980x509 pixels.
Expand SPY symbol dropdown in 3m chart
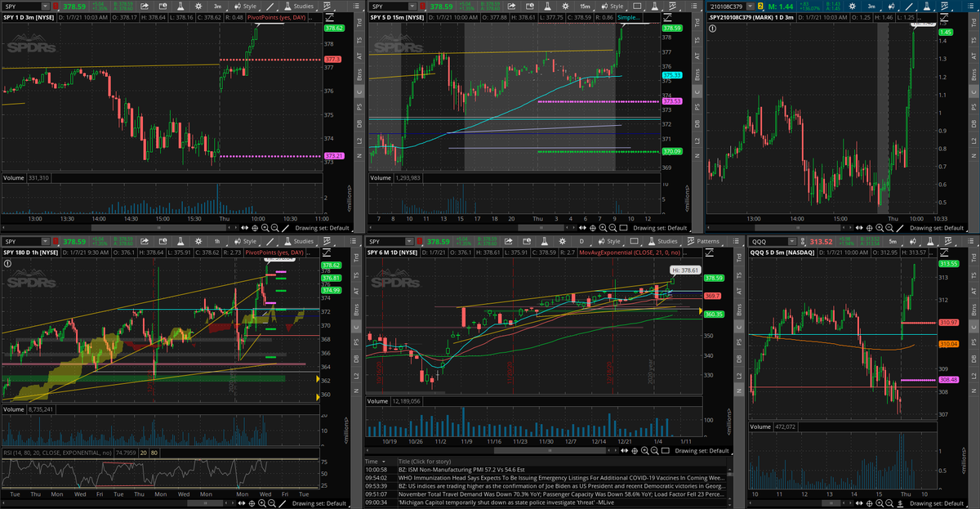click(x=46, y=6)
